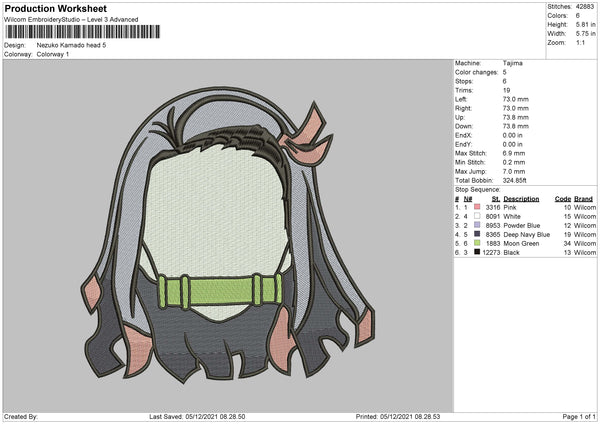Click the 'Black' description text
The image size is (600, 424).
[511, 253]
